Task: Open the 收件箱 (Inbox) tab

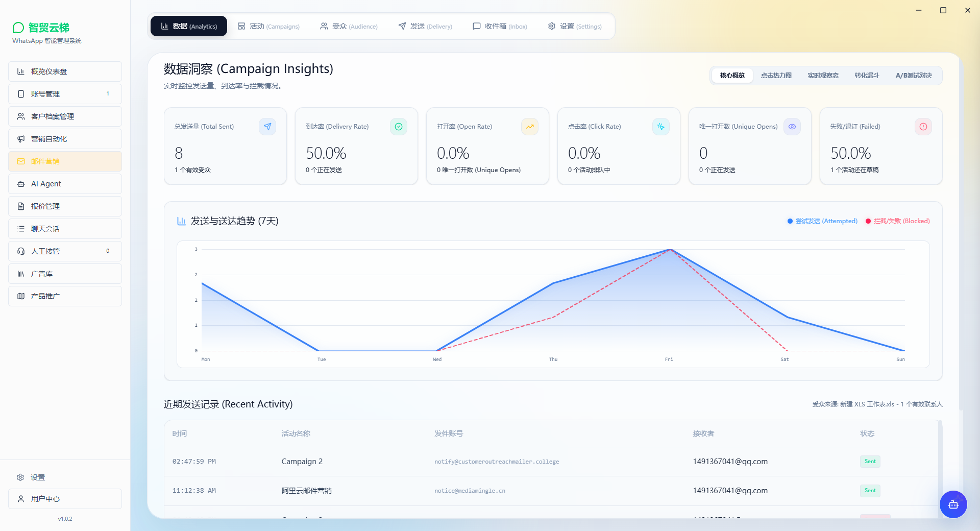Action: [500, 26]
